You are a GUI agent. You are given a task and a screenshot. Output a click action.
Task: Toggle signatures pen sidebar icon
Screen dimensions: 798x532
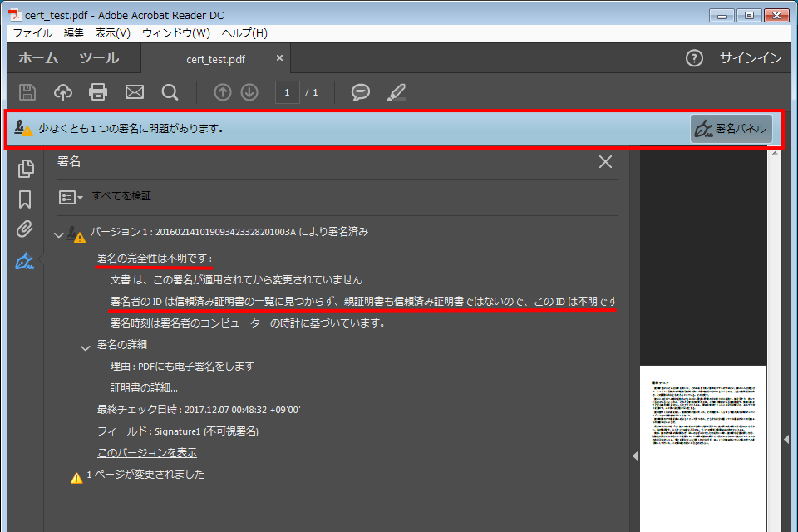click(24, 261)
